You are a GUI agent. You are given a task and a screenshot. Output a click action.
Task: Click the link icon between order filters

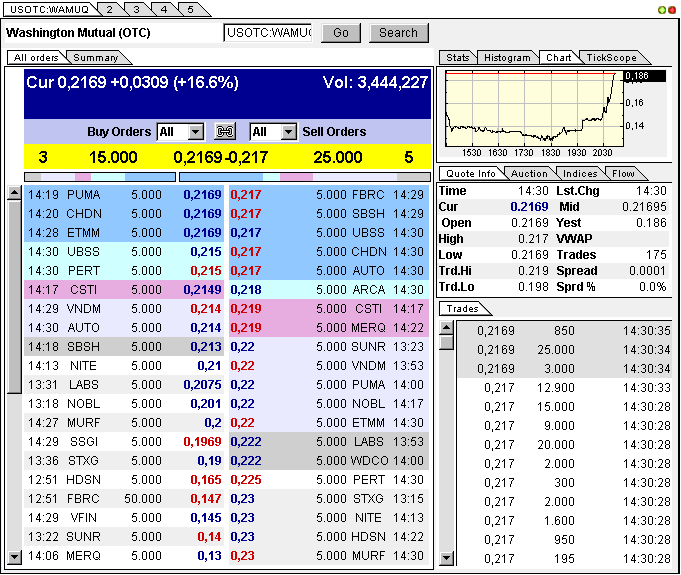(225, 132)
